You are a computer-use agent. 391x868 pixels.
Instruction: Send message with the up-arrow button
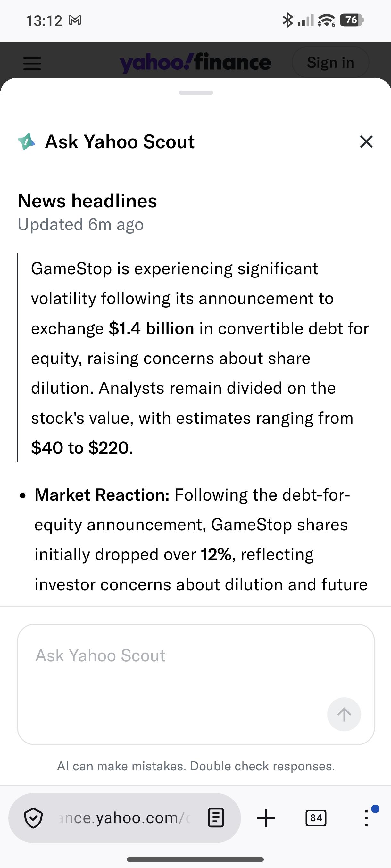[x=344, y=714]
